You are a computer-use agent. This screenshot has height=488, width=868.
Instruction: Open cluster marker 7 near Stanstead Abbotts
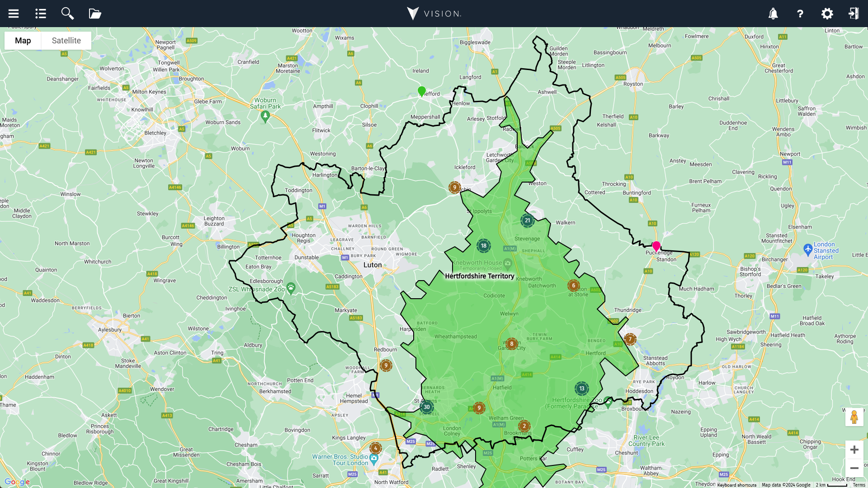point(630,339)
